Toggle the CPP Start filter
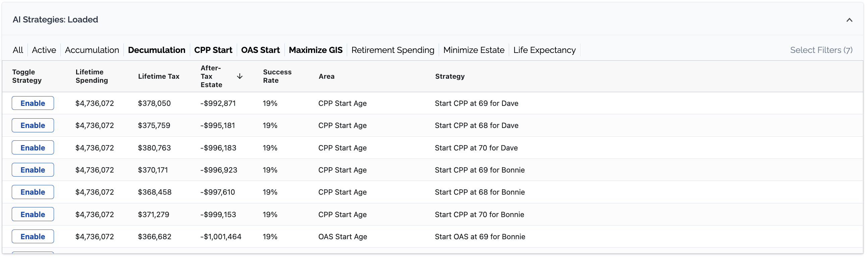Screen dimensions: 868x260 [213, 50]
